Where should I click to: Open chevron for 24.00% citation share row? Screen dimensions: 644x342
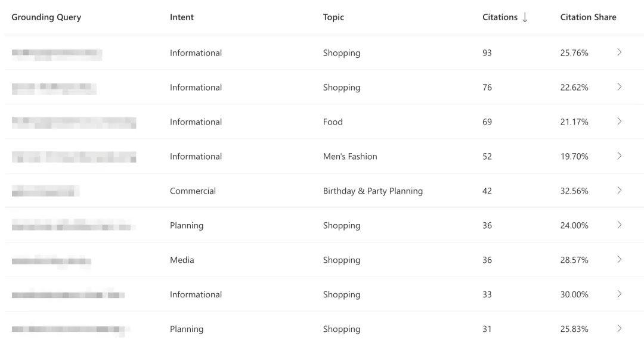[620, 225]
